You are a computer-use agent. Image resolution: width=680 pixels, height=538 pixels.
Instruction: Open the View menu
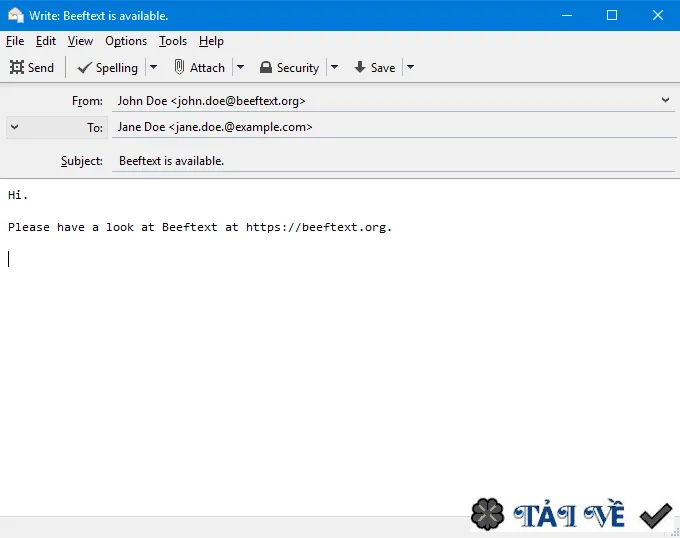coord(80,41)
